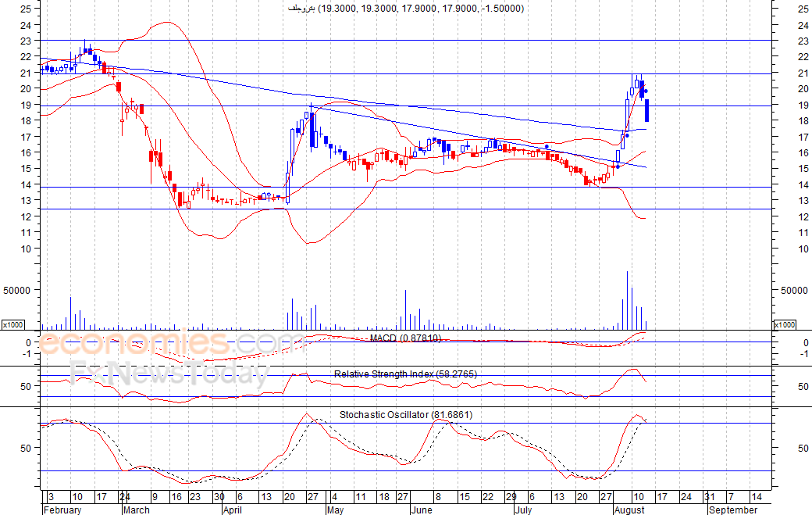This screenshot has width=812, height=515.
Task: Click the chart title with OHLC values
Action: 406,9
